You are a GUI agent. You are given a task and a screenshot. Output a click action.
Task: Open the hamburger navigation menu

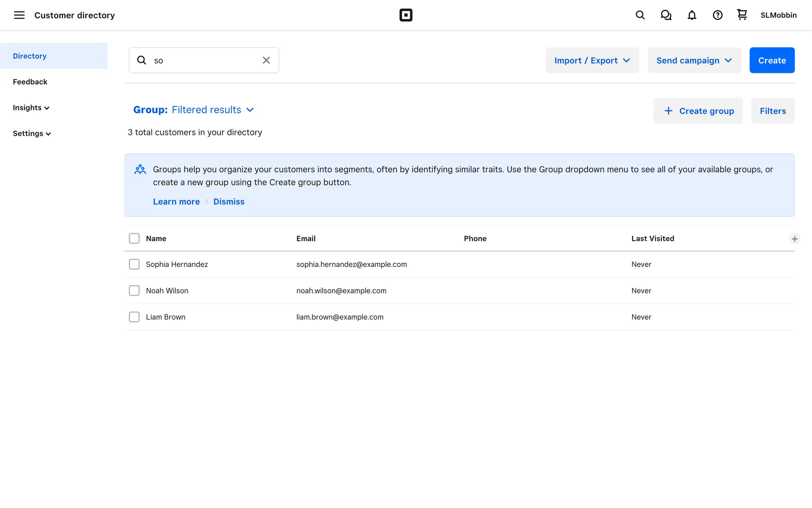19,15
